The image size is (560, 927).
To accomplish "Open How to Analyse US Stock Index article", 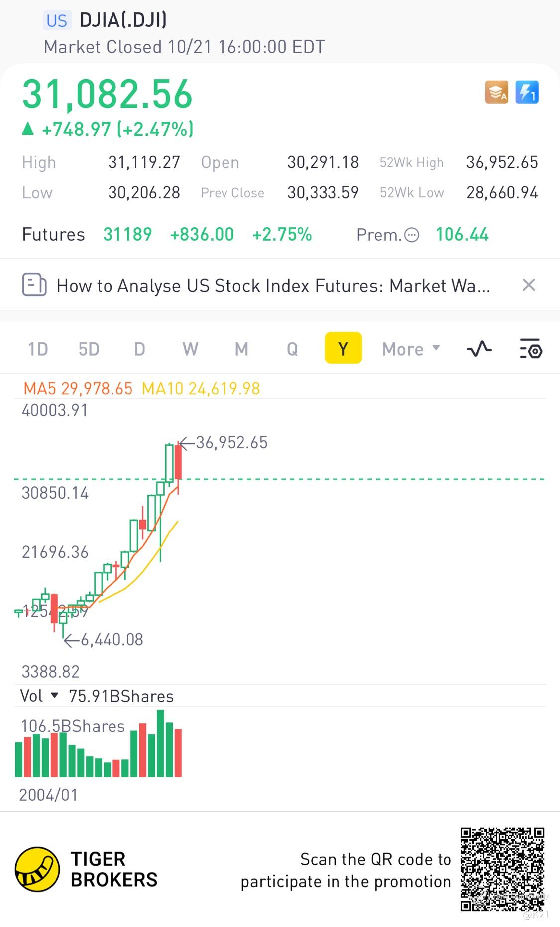I will point(273,286).
